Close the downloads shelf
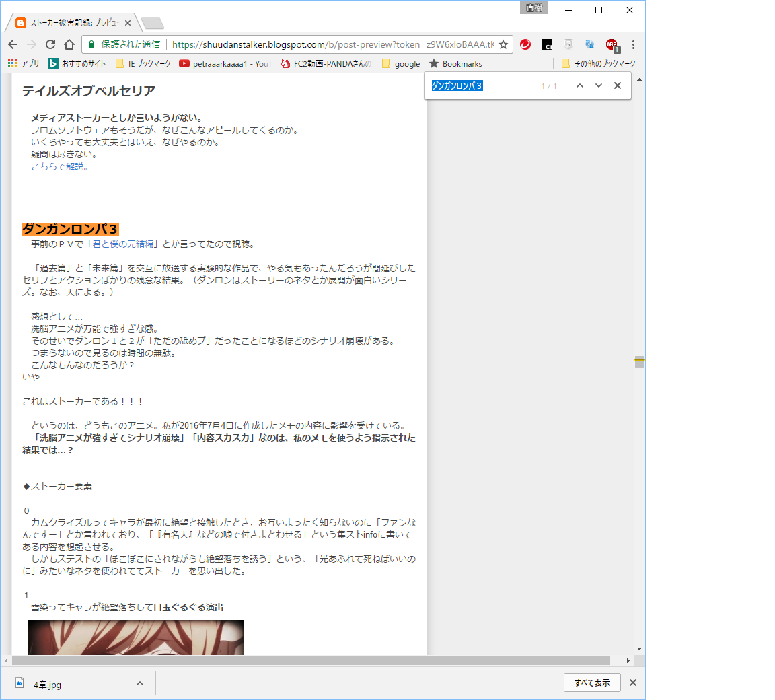 click(633, 682)
